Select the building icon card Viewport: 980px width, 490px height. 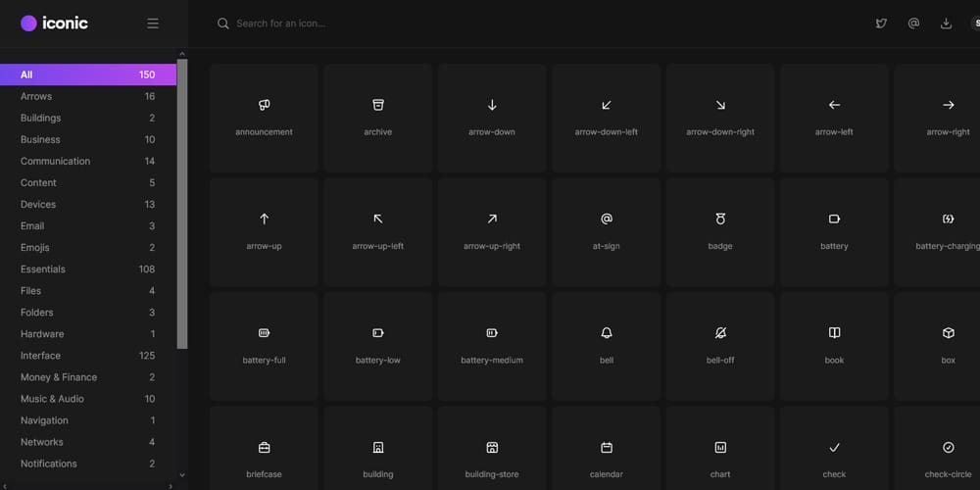377,449
